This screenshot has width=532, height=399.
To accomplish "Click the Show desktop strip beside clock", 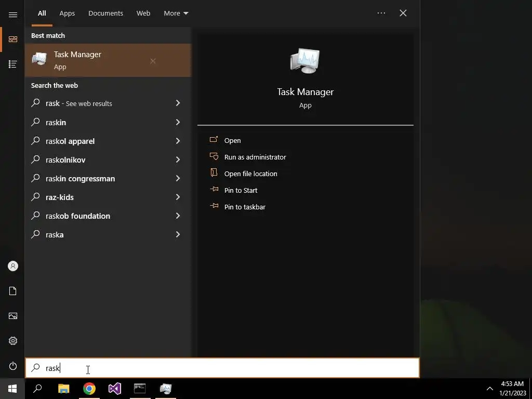I will pos(530,389).
